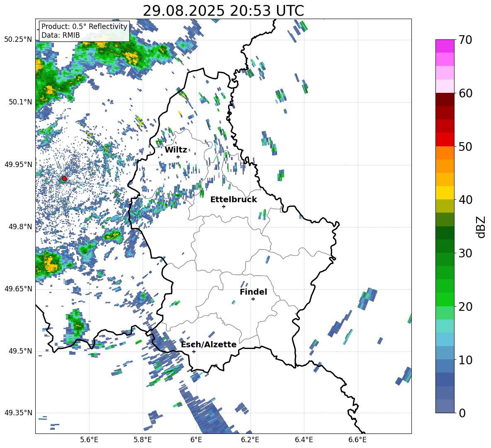
Task: Click the 40 tick on the colorbar
Action: (465, 200)
